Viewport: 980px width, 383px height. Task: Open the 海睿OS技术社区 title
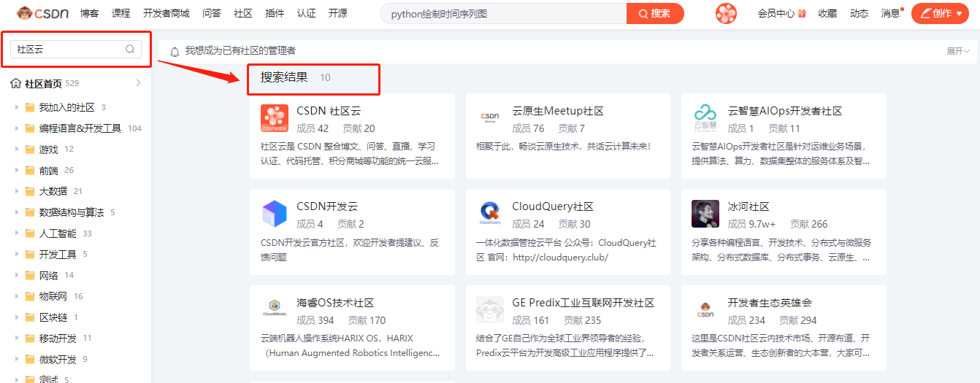click(x=335, y=303)
